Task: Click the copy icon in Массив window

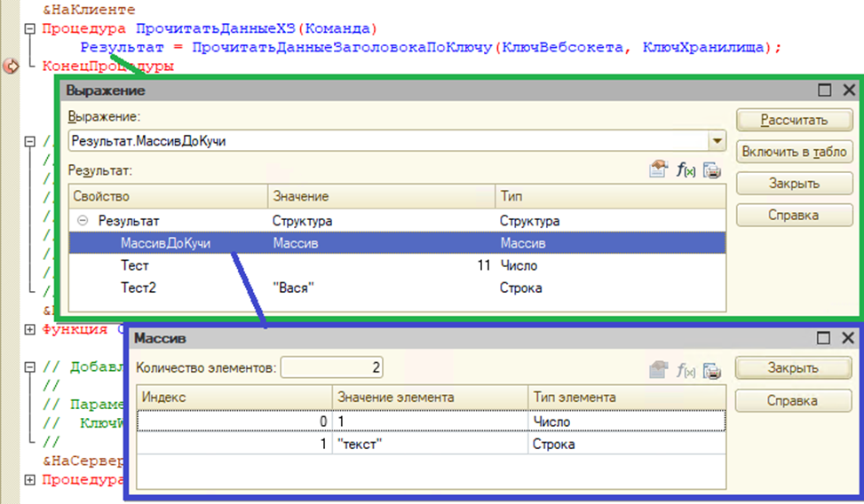Action: tap(712, 371)
